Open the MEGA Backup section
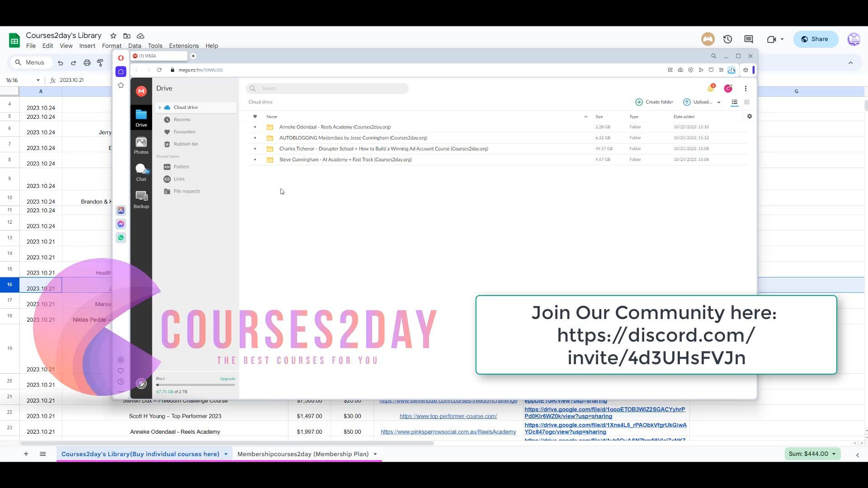 [141, 199]
